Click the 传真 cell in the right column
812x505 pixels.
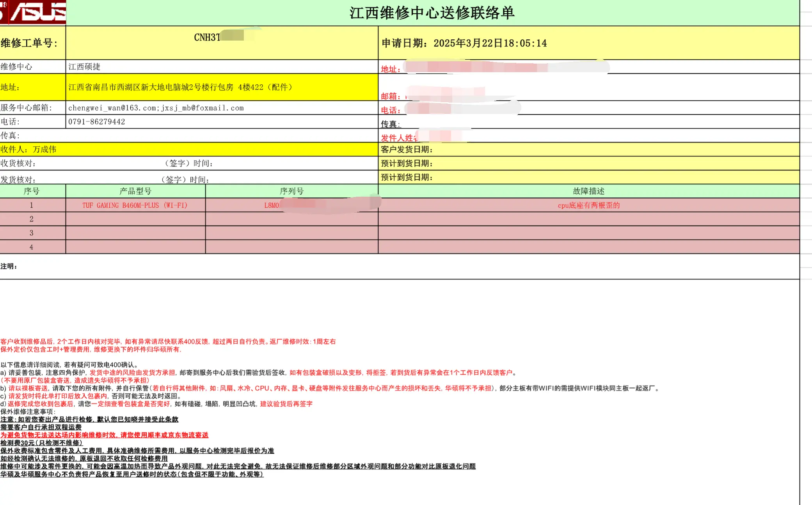pyautogui.click(x=589, y=123)
